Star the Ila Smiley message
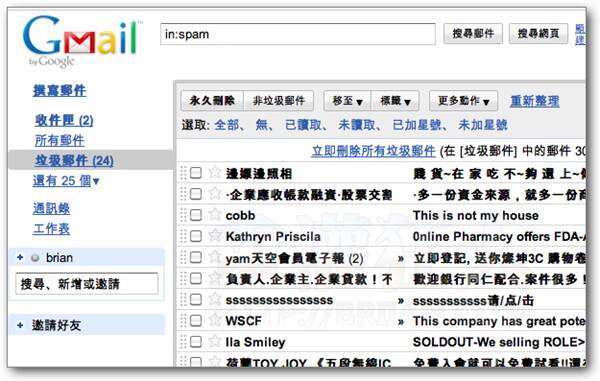 pos(215,340)
